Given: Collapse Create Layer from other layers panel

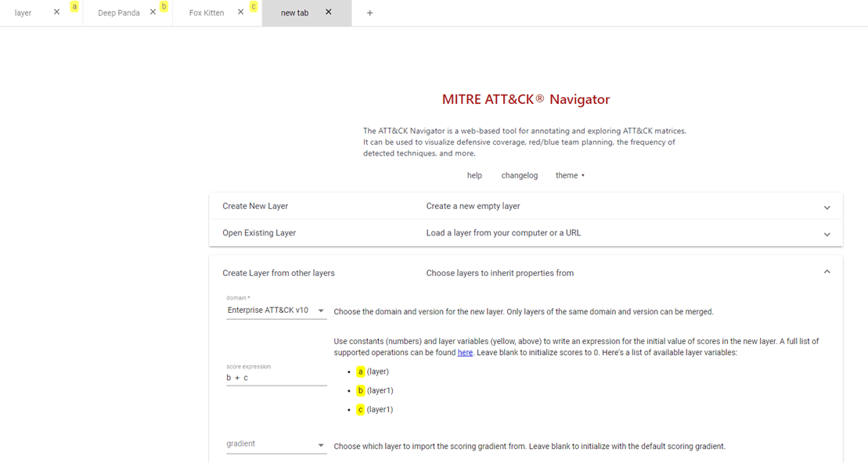Looking at the screenshot, I should (x=827, y=272).
